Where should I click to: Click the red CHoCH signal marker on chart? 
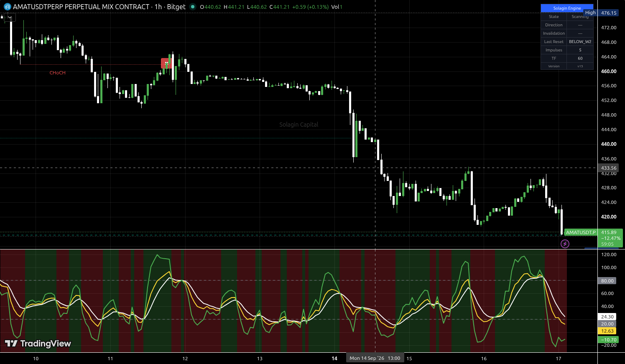point(166,64)
